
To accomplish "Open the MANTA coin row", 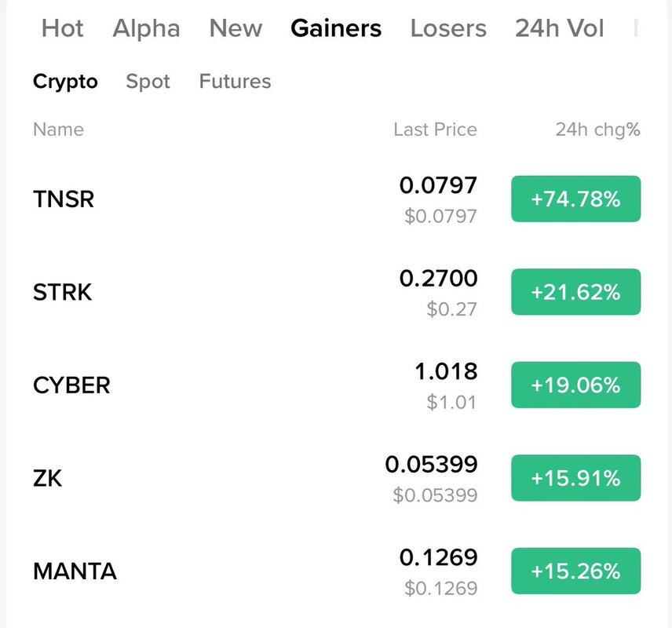I will coord(75,571).
